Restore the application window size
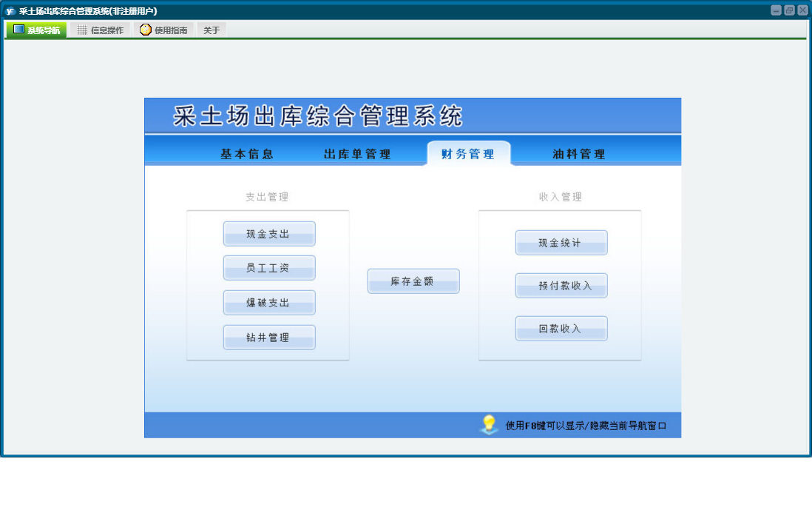The width and height of the screenshot is (812, 530). (789, 10)
